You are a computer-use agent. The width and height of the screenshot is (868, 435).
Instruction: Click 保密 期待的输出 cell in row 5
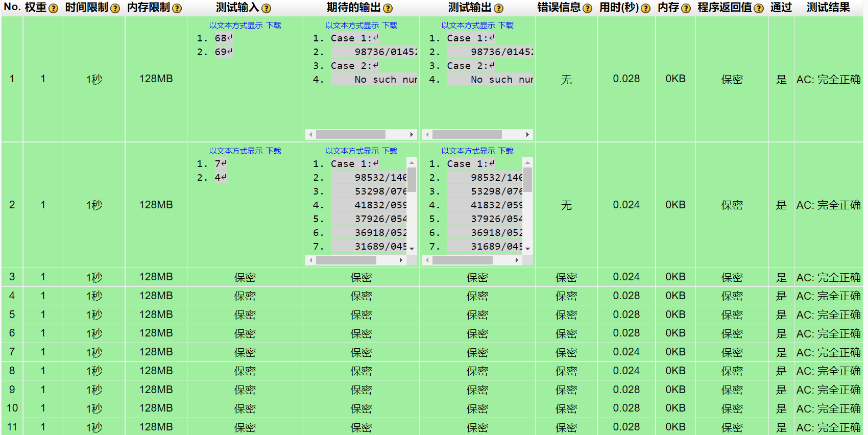[361, 315]
